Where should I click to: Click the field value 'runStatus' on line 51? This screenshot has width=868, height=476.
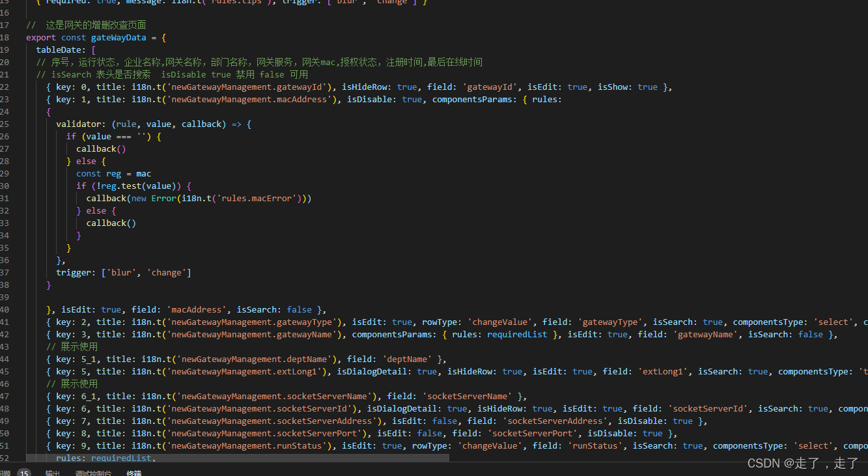pyautogui.click(x=595, y=446)
